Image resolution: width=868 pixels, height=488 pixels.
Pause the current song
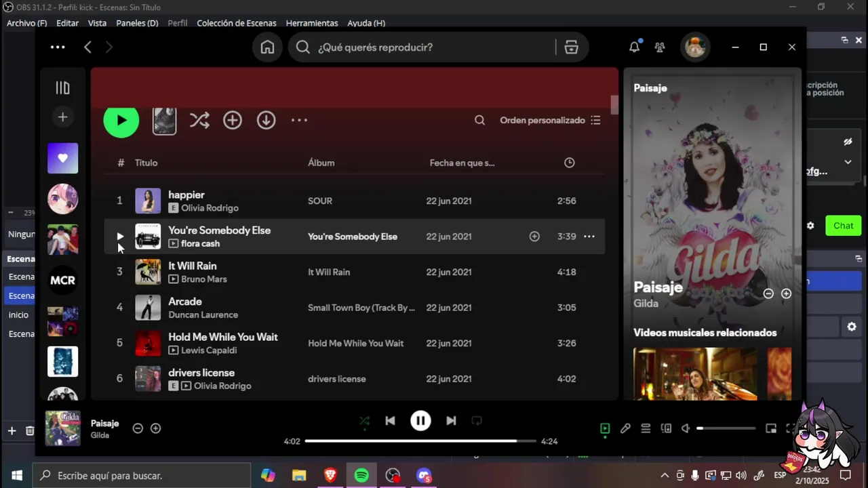pos(420,421)
